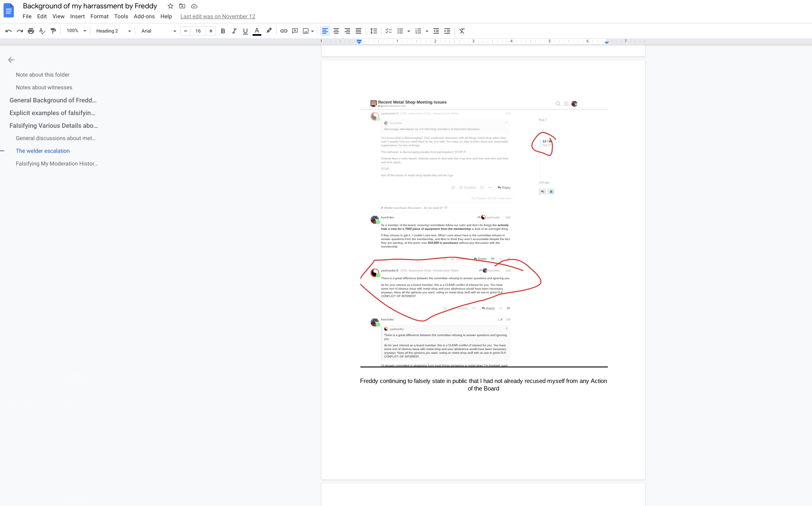Open the Last edit on November 12 link

218,16
